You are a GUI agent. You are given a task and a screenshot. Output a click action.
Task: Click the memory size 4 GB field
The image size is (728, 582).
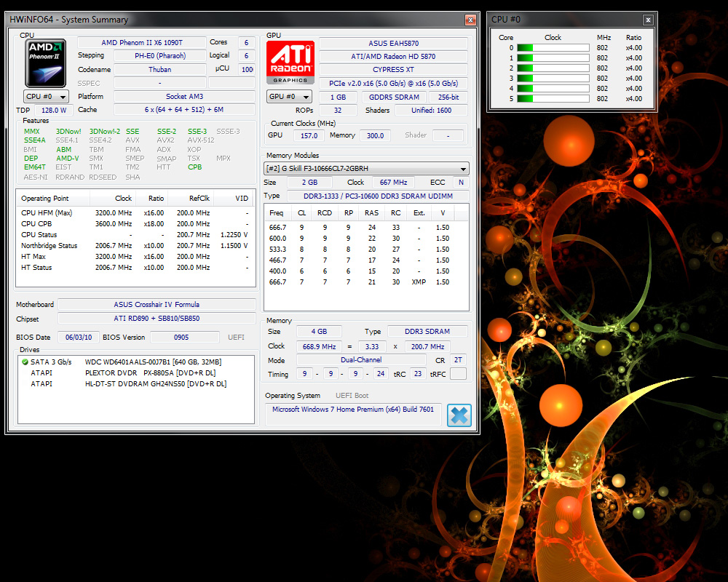(x=319, y=332)
